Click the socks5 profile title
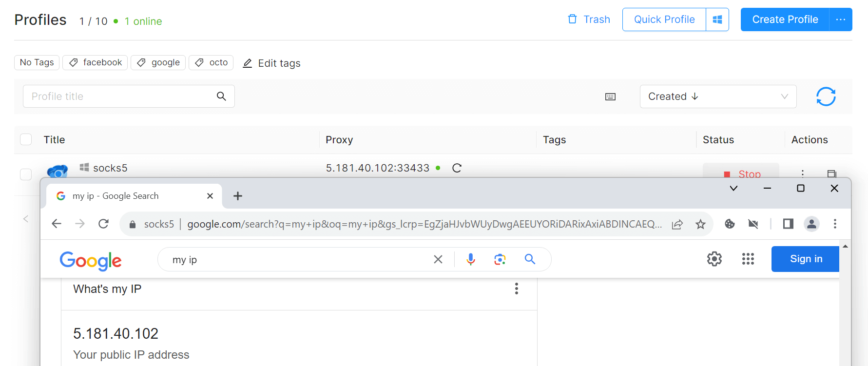The image size is (868, 366). pyautogui.click(x=110, y=168)
